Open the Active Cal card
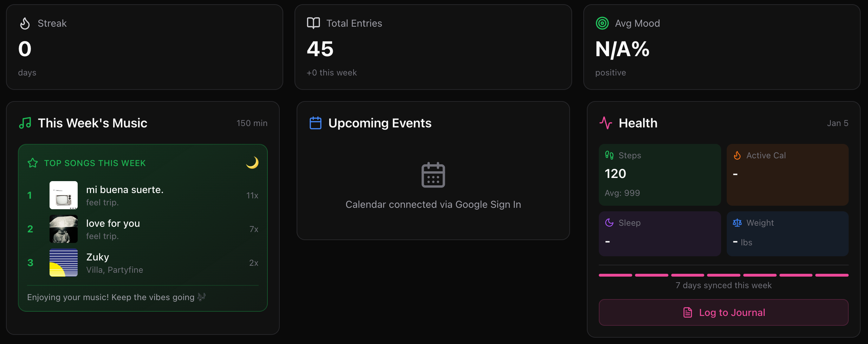 tap(787, 174)
